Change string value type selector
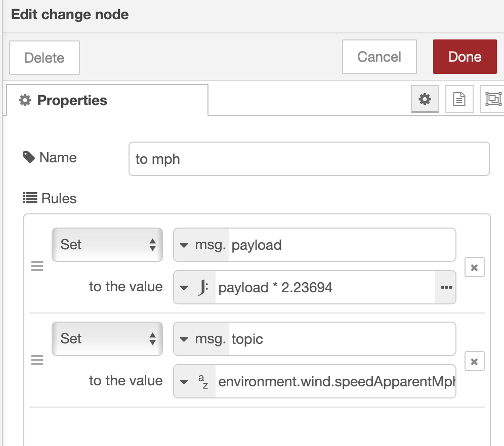This screenshot has height=446, width=504. 195,381
